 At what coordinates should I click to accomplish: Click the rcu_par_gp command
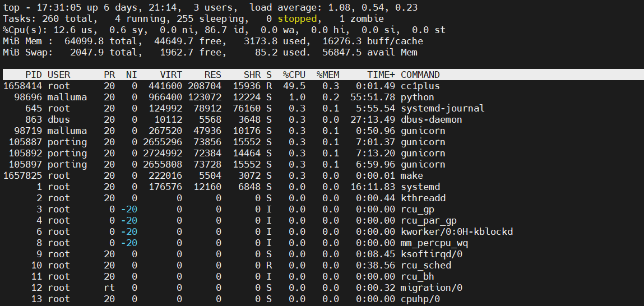[x=429, y=221]
